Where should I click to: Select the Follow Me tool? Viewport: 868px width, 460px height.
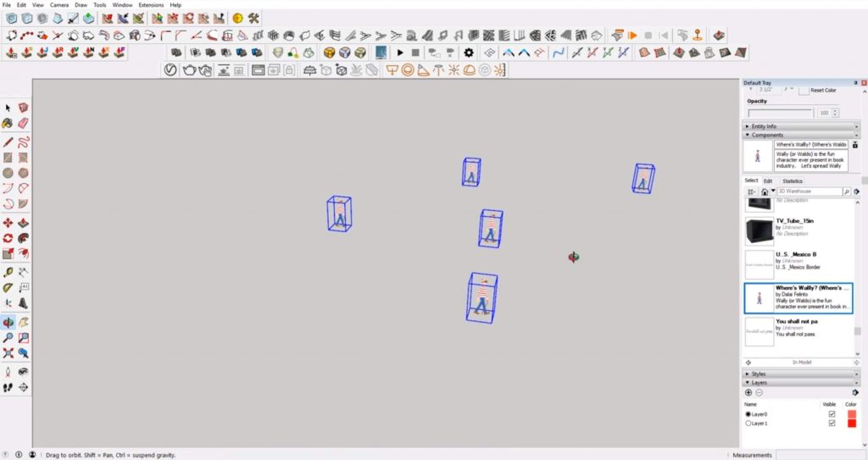(x=23, y=238)
